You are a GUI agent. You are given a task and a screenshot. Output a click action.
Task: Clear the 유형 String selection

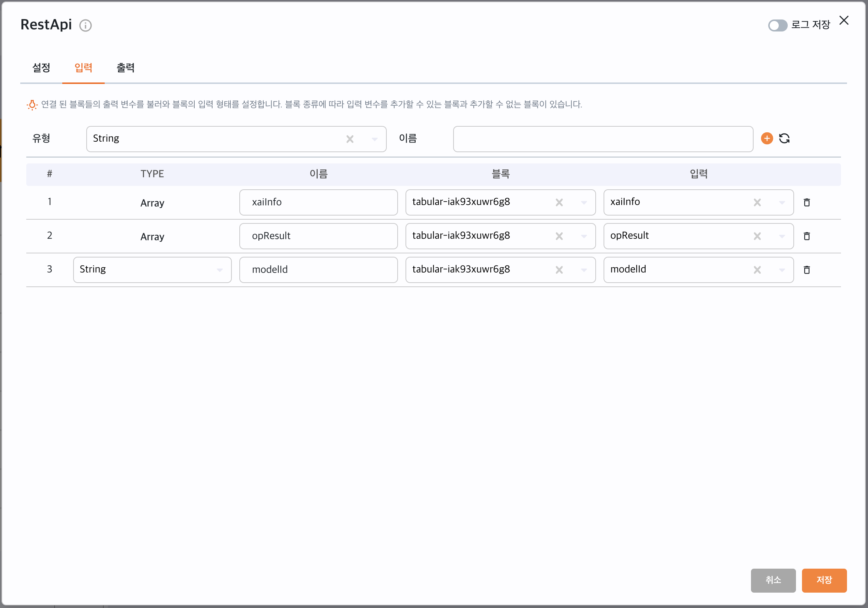[x=350, y=139]
